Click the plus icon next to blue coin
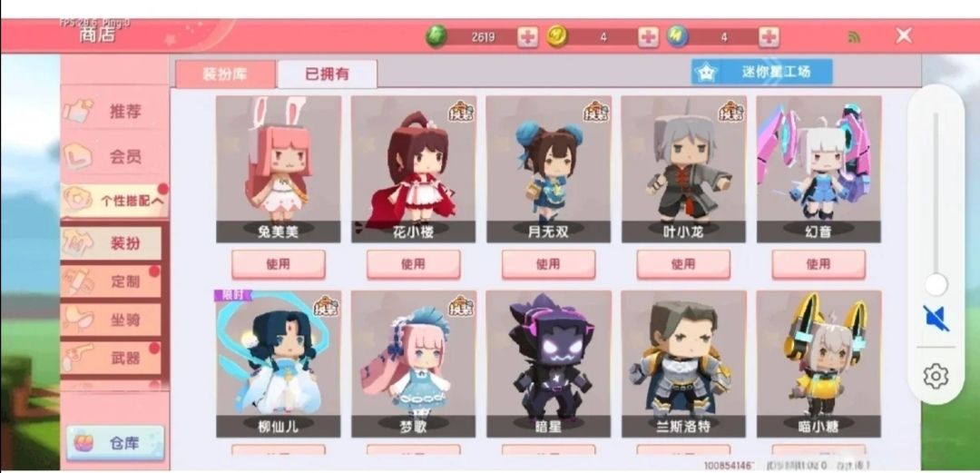Viewport: 980px width, 473px height. coord(769,37)
